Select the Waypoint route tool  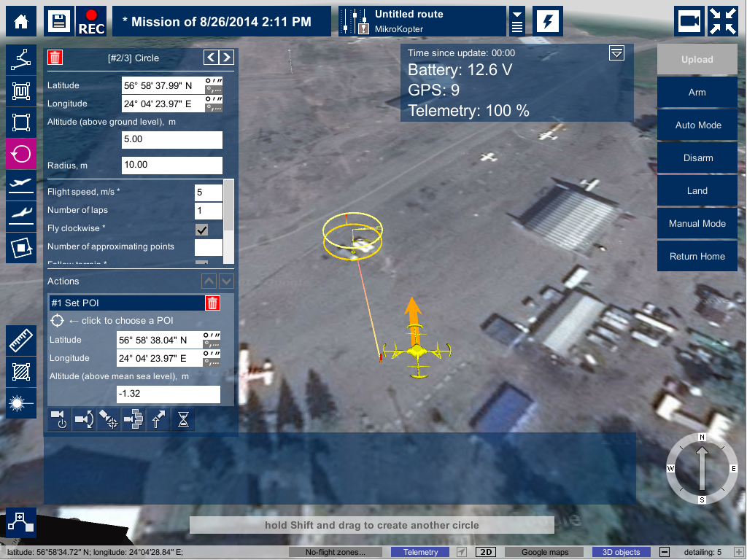click(x=21, y=60)
